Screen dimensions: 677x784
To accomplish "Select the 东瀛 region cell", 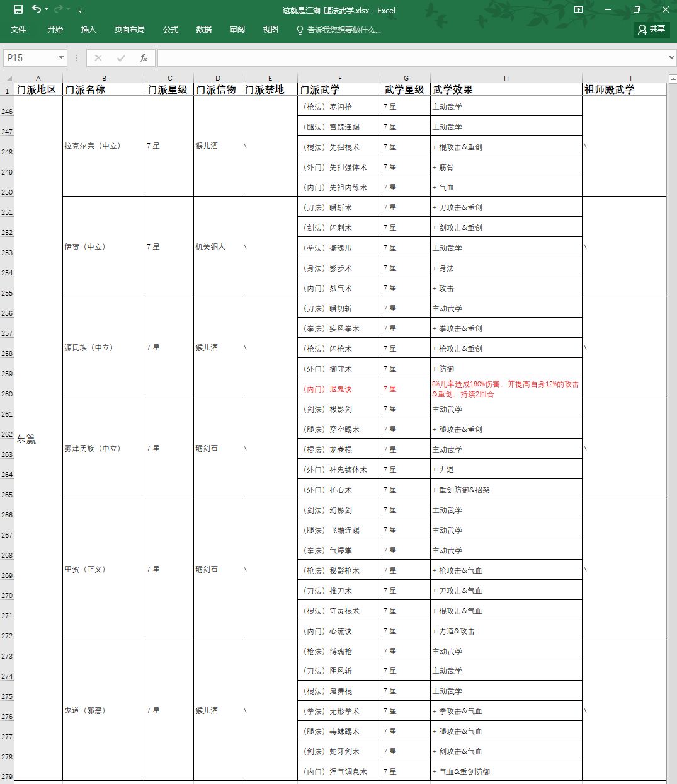I will click(38, 439).
